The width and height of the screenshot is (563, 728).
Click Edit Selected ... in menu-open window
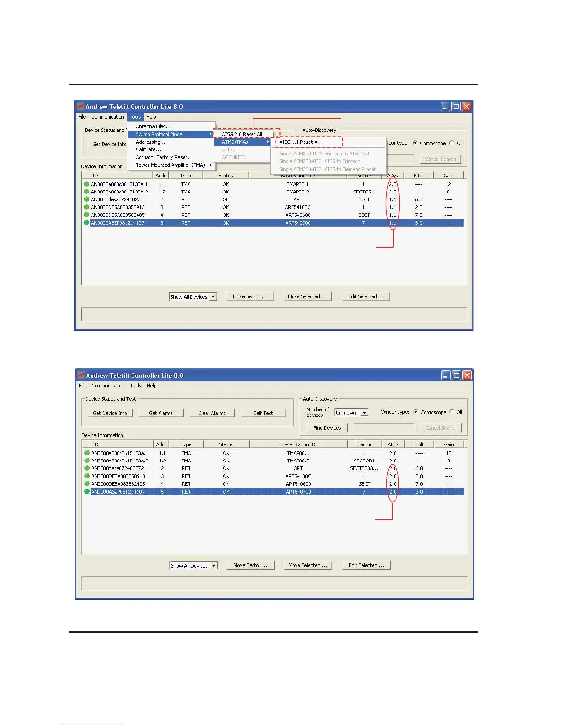tap(366, 296)
